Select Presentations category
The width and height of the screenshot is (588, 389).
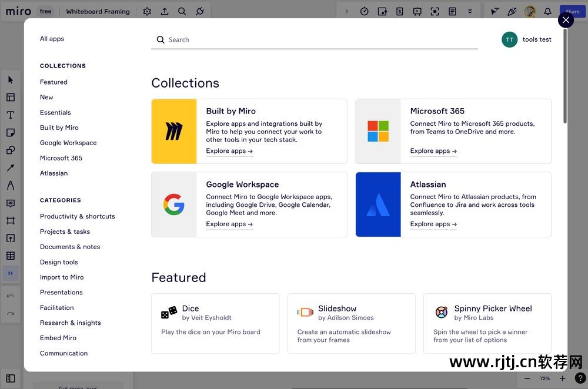62,292
